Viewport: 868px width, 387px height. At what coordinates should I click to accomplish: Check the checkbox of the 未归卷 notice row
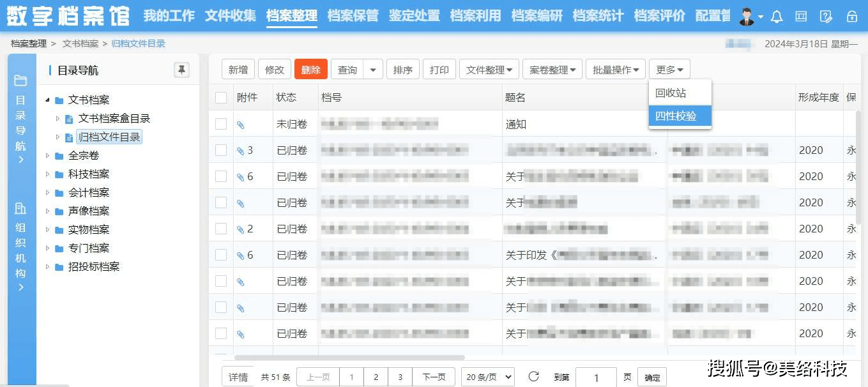coord(220,124)
